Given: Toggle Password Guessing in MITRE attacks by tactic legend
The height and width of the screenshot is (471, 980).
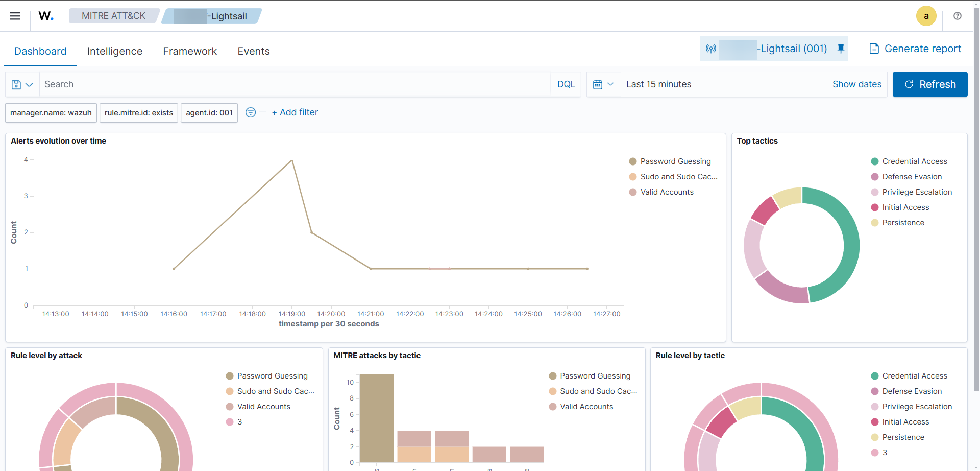Looking at the screenshot, I should (x=590, y=376).
